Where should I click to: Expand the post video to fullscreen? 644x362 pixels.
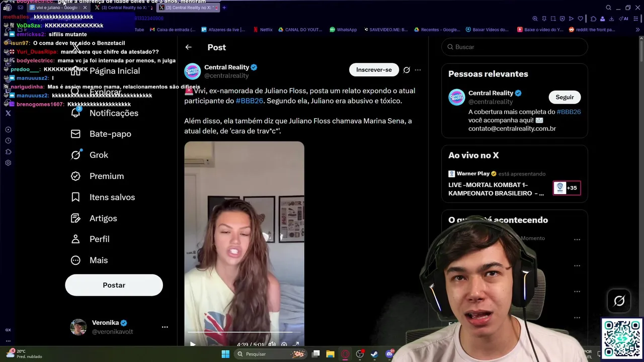(296, 344)
